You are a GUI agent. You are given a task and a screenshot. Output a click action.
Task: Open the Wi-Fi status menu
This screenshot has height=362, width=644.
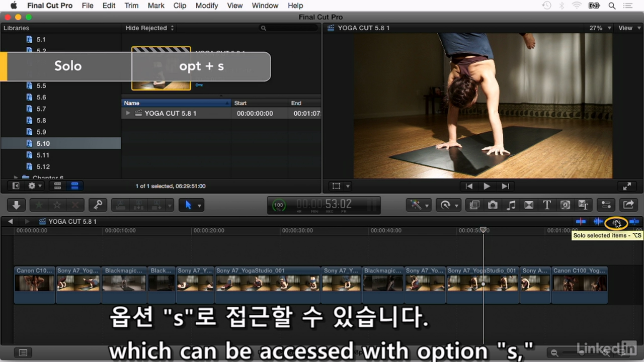pyautogui.click(x=577, y=6)
